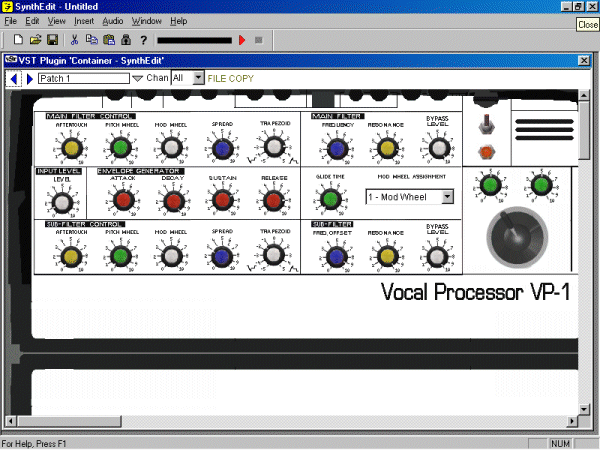Screen dimensions: 600x450
Task: Click the Cut scissors icon
Action: pyautogui.click(x=74, y=40)
